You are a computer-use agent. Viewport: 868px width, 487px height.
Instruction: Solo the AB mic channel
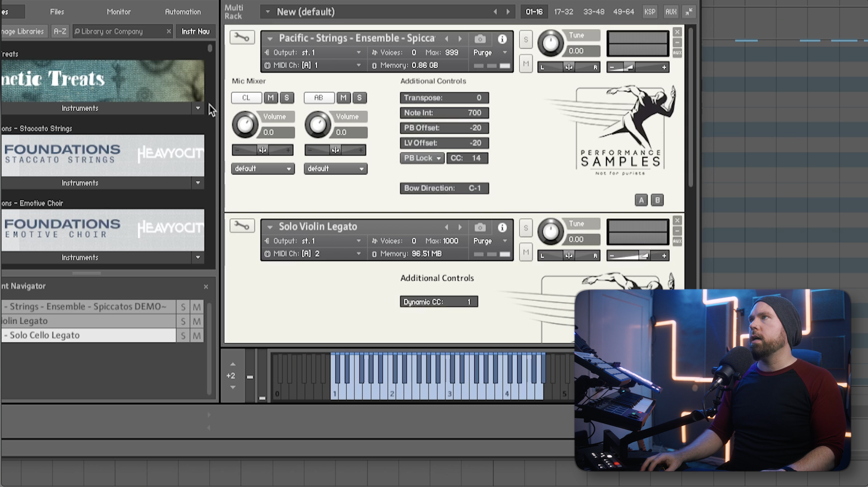point(360,98)
